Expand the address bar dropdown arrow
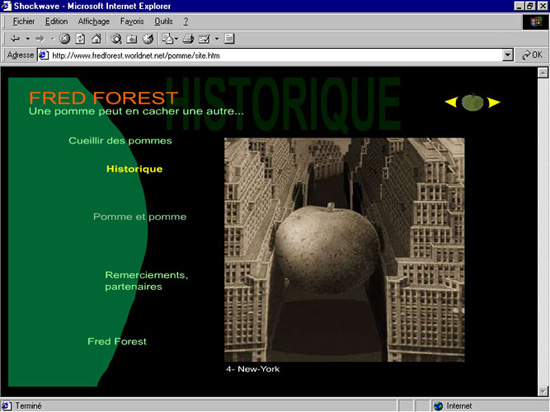 click(x=508, y=55)
